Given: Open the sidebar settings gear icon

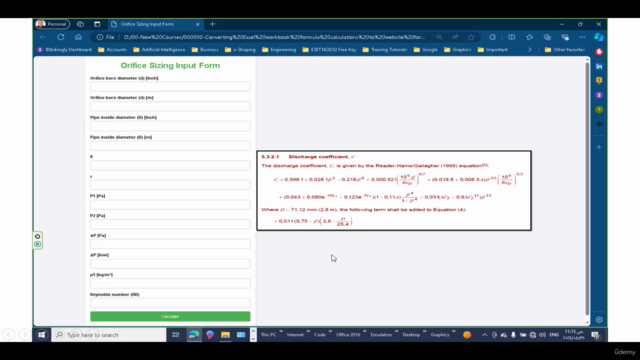Looking at the screenshot, I should (x=599, y=320).
